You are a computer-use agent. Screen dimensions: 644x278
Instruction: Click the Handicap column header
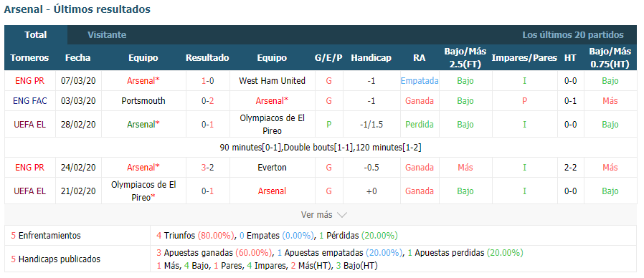(371, 58)
